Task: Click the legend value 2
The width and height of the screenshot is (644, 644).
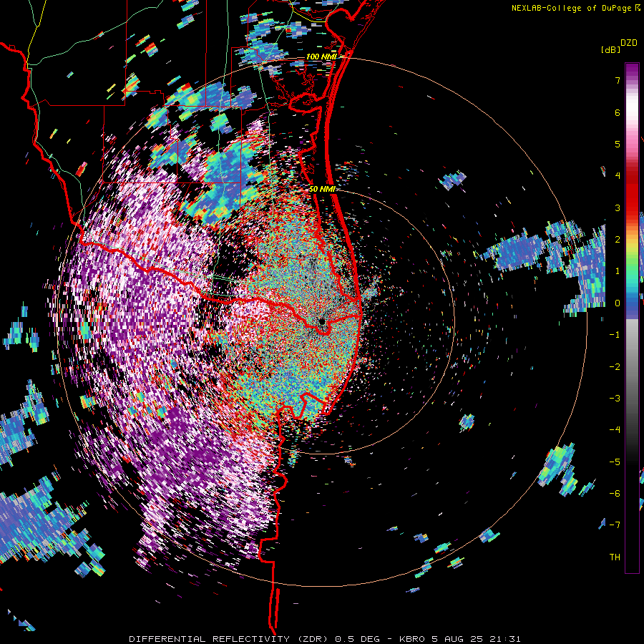Action: pyautogui.click(x=618, y=240)
